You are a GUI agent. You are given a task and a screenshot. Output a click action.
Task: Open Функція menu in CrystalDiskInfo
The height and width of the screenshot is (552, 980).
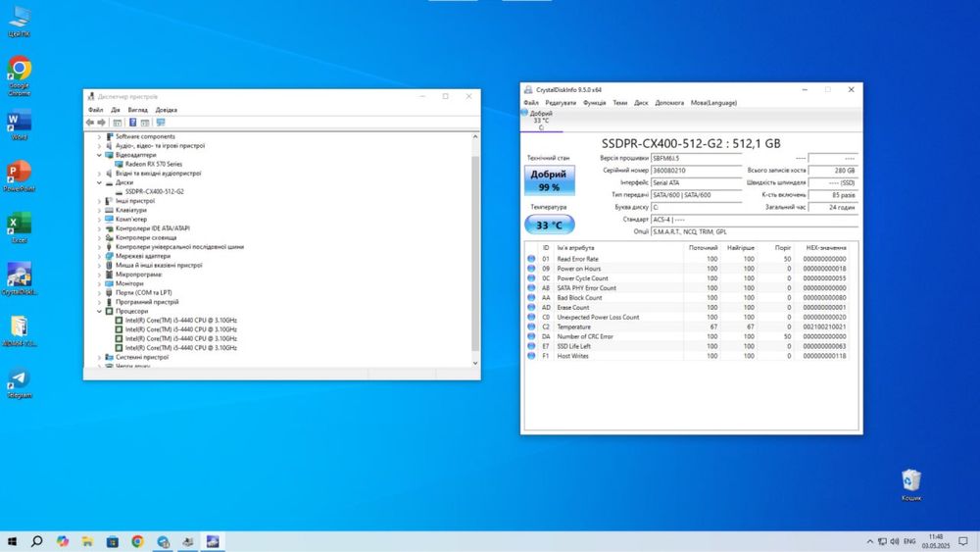pyautogui.click(x=595, y=103)
